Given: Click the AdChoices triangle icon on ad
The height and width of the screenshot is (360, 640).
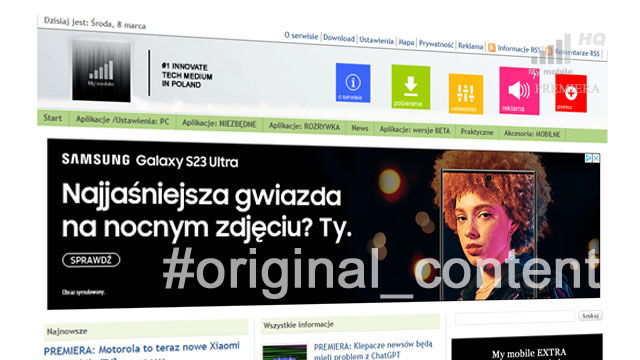Looking at the screenshot, I should [589, 158].
